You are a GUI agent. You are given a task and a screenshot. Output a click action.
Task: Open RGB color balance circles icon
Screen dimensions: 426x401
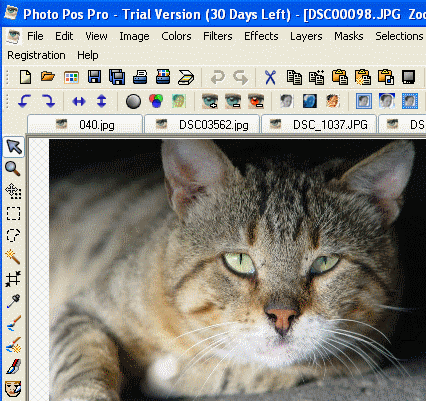pyautogui.click(x=156, y=101)
